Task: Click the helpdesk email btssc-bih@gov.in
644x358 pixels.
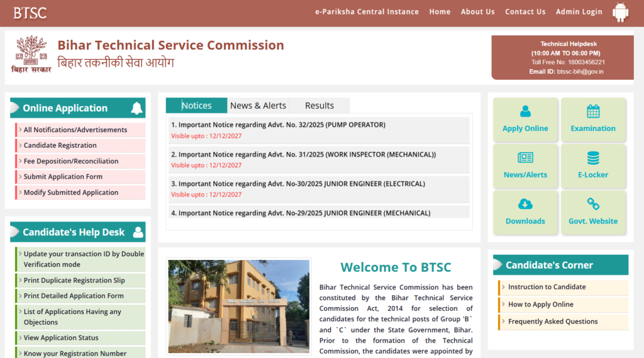Action: point(580,72)
